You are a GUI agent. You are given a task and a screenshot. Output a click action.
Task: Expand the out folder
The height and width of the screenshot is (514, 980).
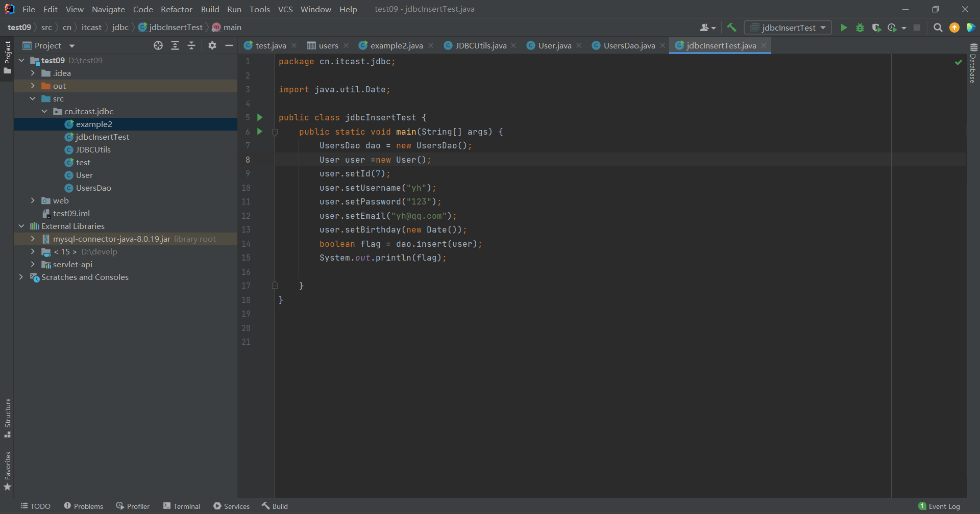coord(33,86)
